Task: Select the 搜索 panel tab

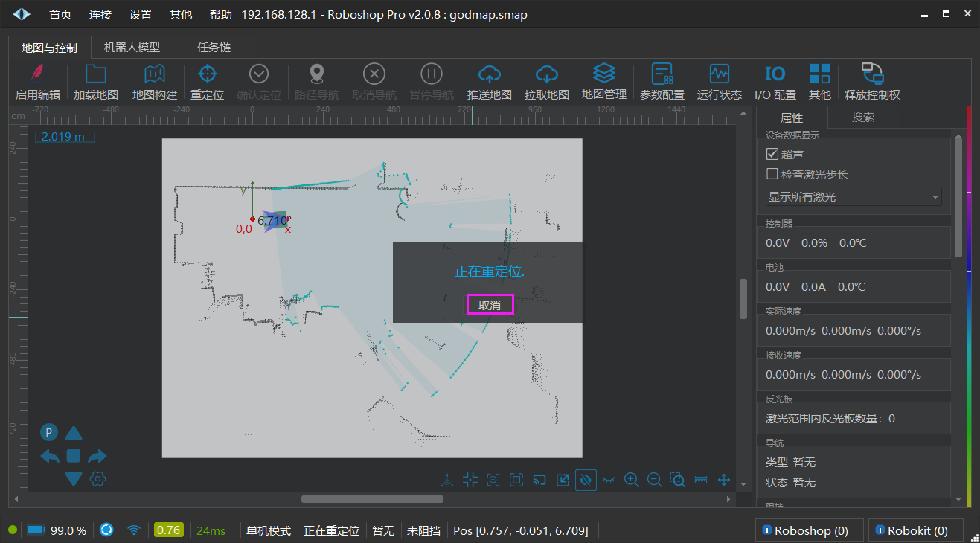Action: click(863, 117)
